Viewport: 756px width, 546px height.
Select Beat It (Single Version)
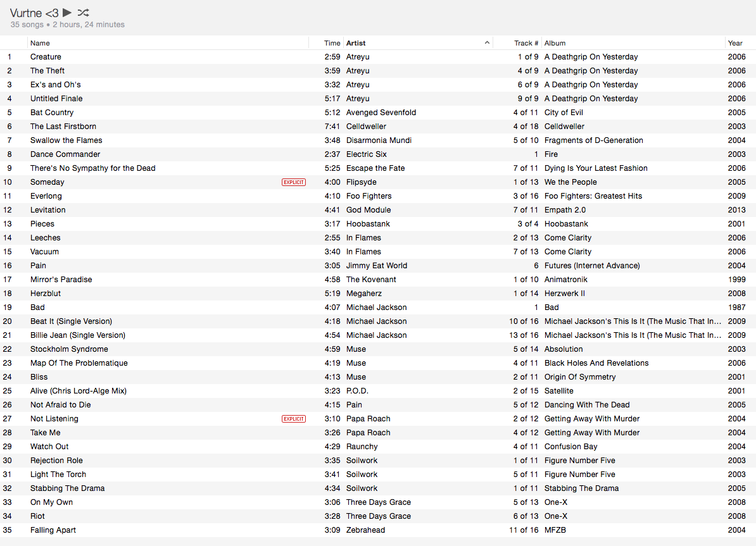[71, 321]
